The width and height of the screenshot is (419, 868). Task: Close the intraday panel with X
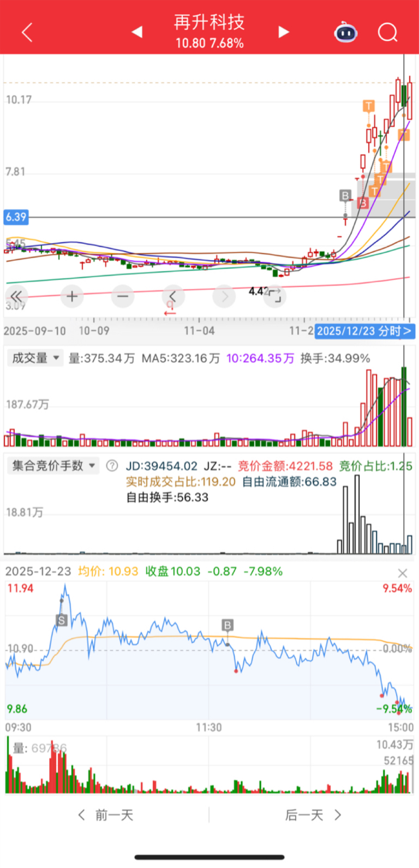[403, 573]
